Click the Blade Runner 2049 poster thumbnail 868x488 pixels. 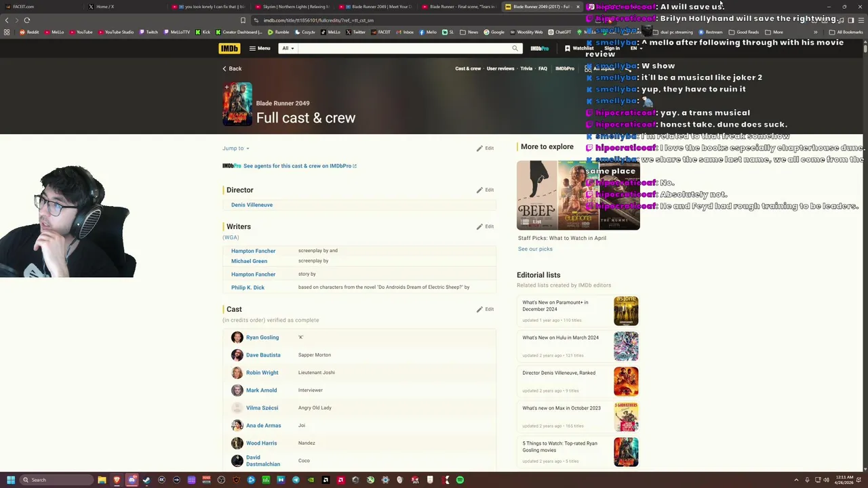coord(237,104)
